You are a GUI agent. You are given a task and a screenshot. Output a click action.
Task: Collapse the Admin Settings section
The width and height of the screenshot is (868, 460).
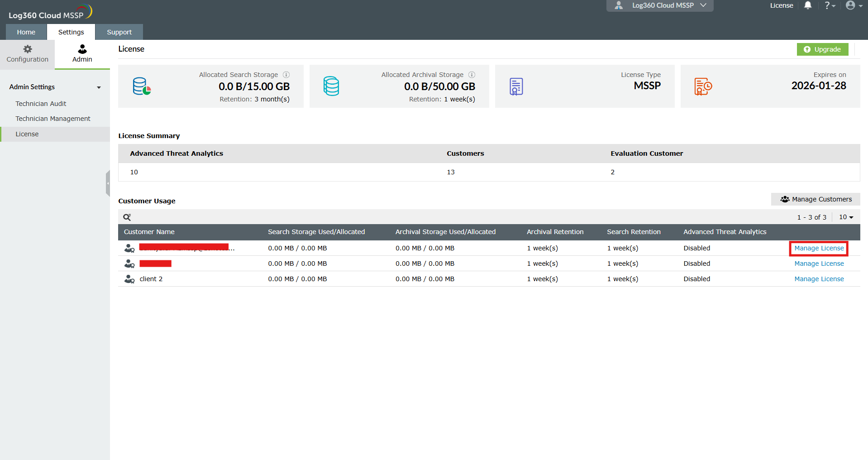pyautogui.click(x=99, y=87)
